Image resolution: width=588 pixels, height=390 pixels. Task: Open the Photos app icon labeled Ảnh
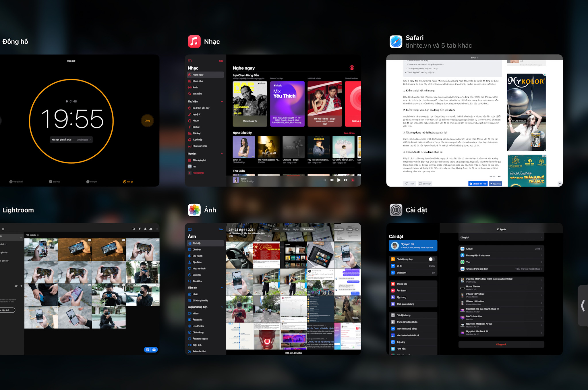click(194, 210)
